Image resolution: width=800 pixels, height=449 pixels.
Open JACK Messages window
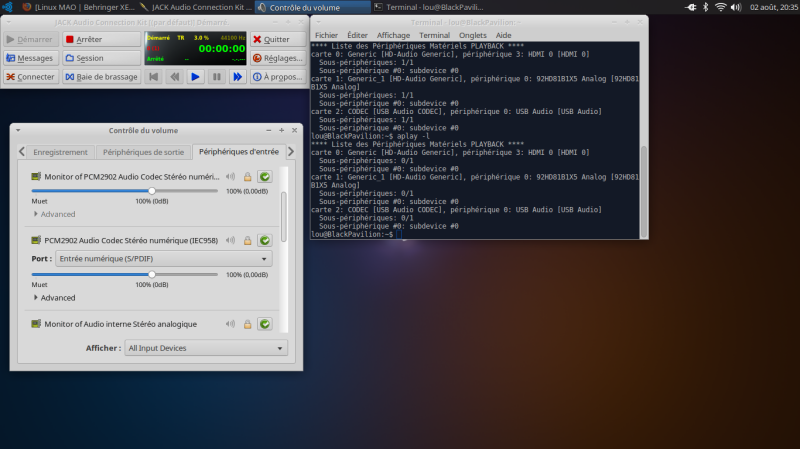click(31, 58)
